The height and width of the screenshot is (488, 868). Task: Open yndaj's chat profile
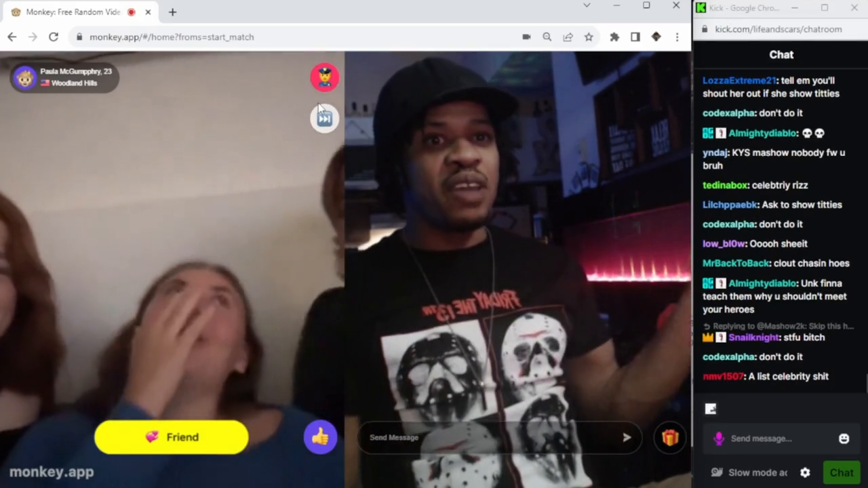pyautogui.click(x=715, y=153)
